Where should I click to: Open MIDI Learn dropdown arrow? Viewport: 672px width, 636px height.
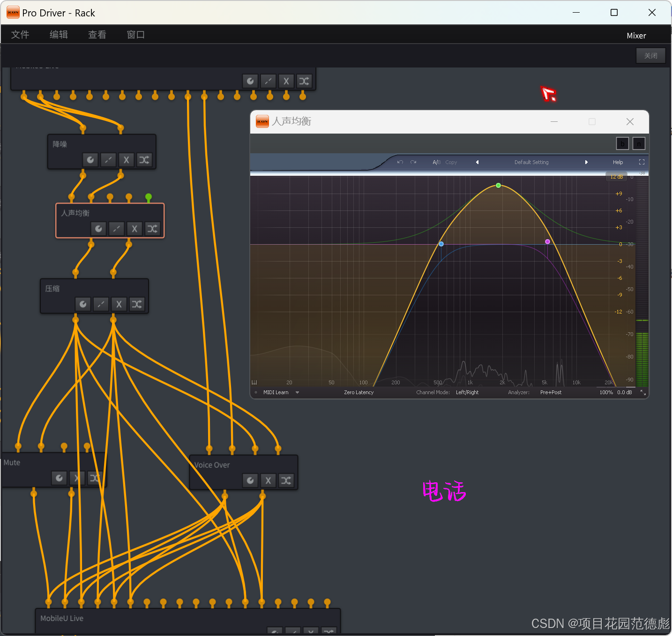pos(297,393)
